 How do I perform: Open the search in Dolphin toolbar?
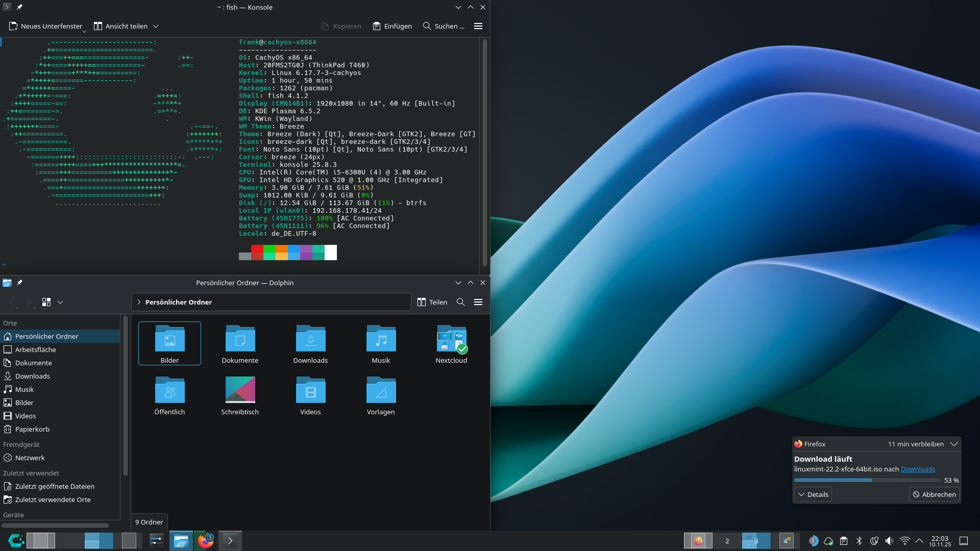(x=461, y=302)
